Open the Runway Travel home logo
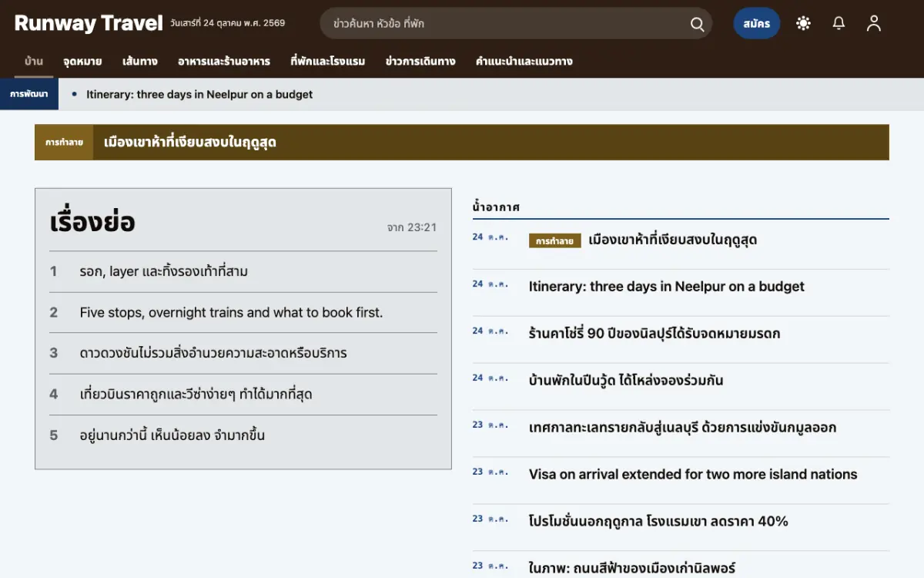The width and height of the screenshot is (924, 578). pos(89,23)
